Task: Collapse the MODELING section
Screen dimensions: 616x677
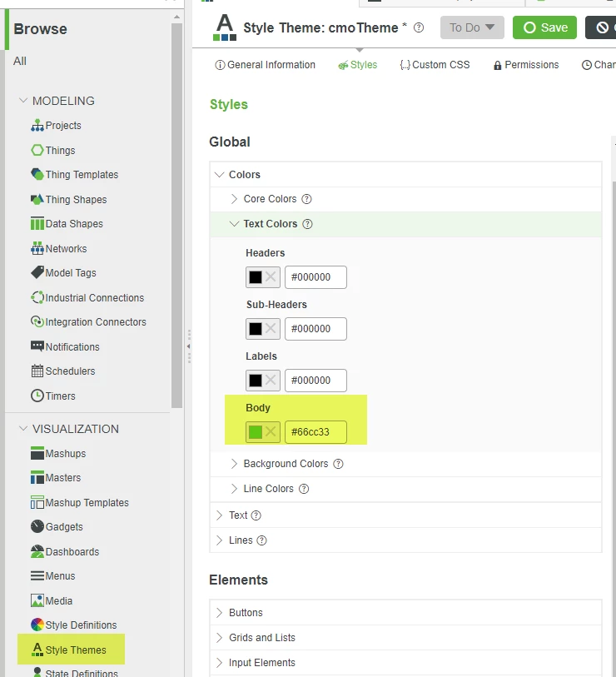Action: (23, 101)
